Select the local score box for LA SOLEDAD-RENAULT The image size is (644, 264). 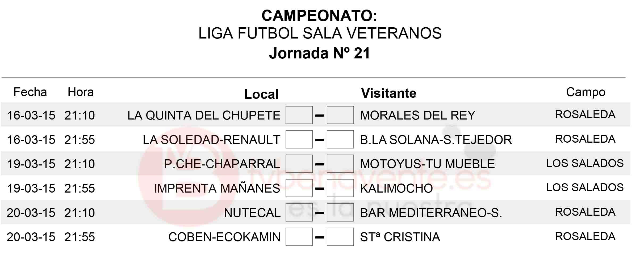pyautogui.click(x=299, y=139)
